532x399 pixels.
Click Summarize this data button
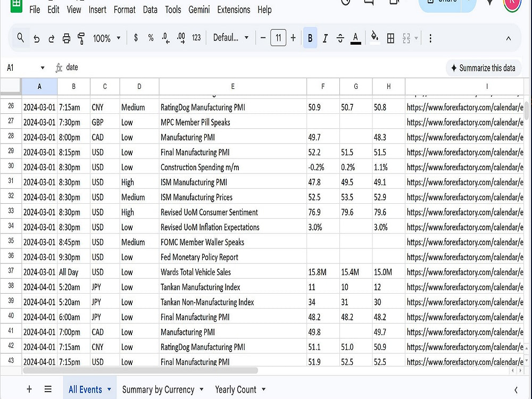tap(483, 68)
